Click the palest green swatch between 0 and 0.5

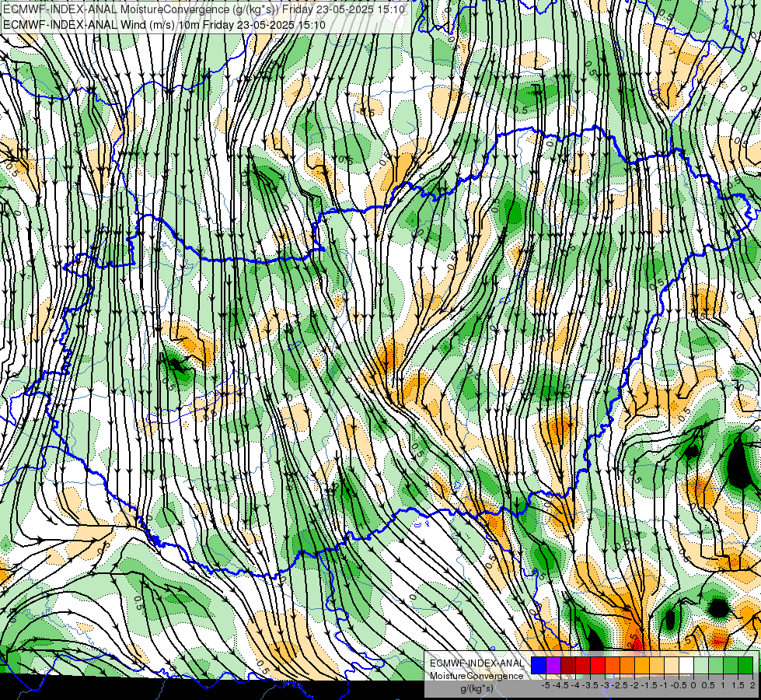coord(701,665)
